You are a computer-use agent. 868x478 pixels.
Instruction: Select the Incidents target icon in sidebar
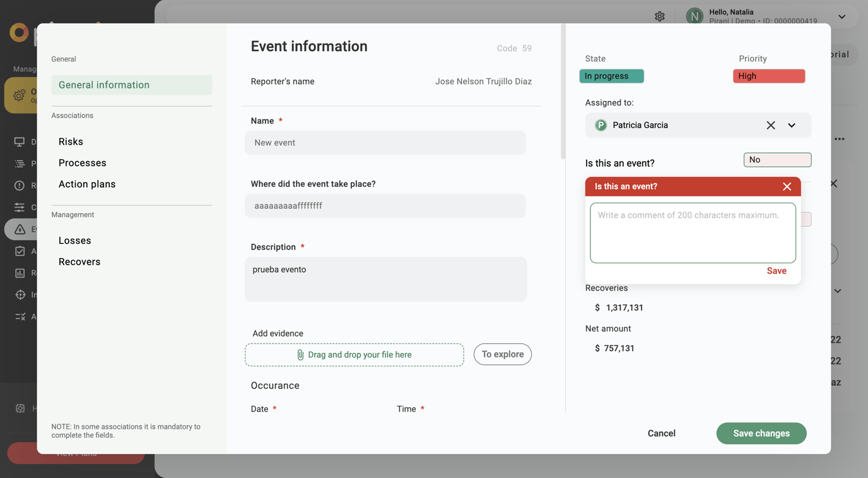(20, 294)
